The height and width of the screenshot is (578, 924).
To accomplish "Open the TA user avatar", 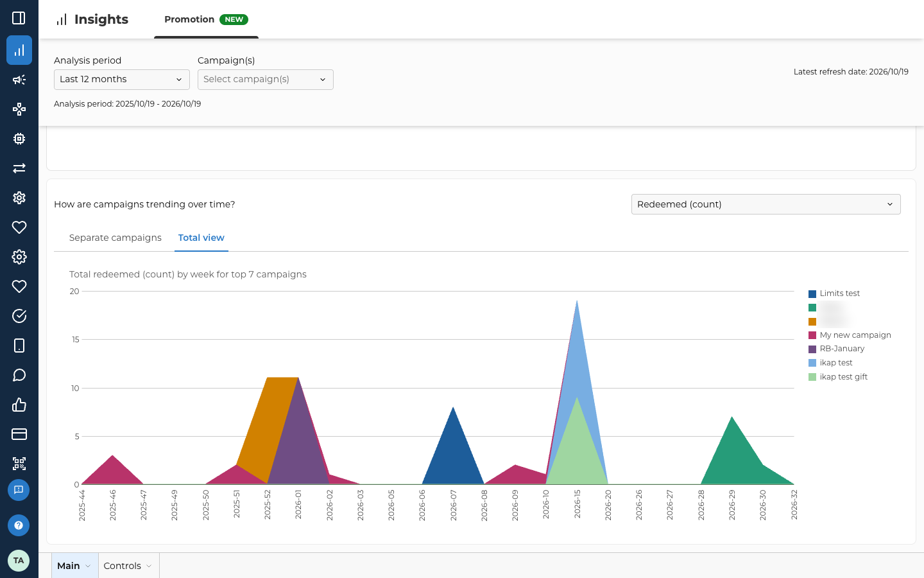I will (19, 561).
